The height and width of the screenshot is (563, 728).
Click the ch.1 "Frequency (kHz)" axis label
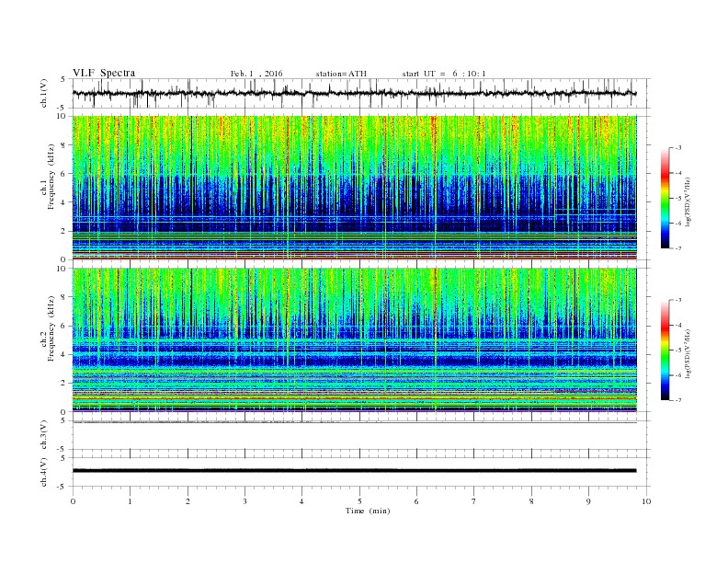51,177
